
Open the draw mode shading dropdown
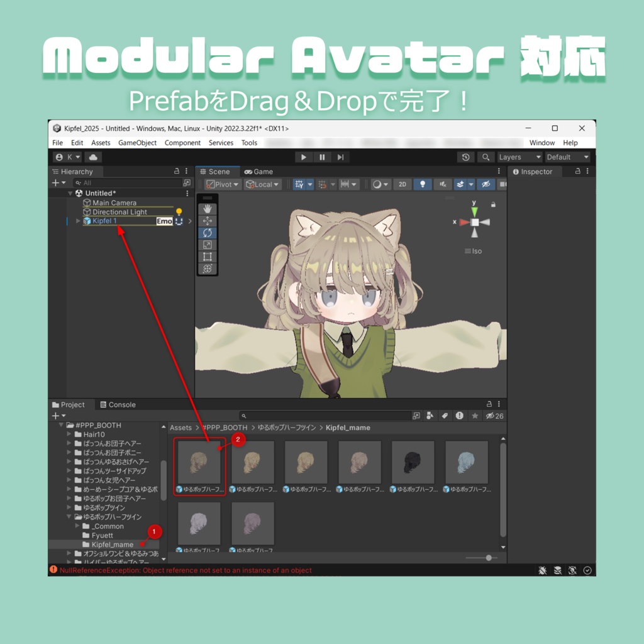coord(380,184)
